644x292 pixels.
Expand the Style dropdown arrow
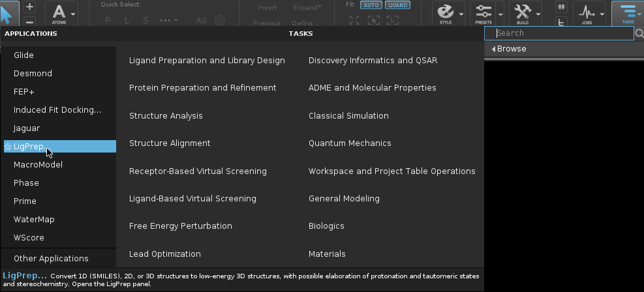tap(462, 13)
